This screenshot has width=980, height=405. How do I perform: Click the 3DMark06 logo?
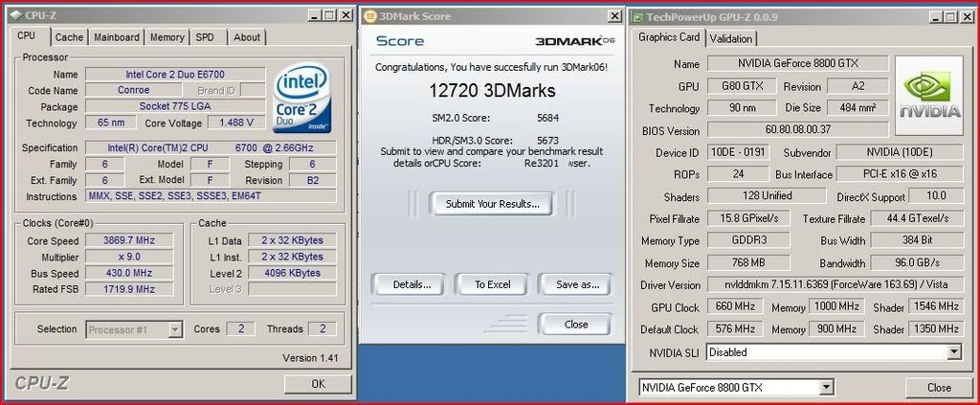(575, 41)
